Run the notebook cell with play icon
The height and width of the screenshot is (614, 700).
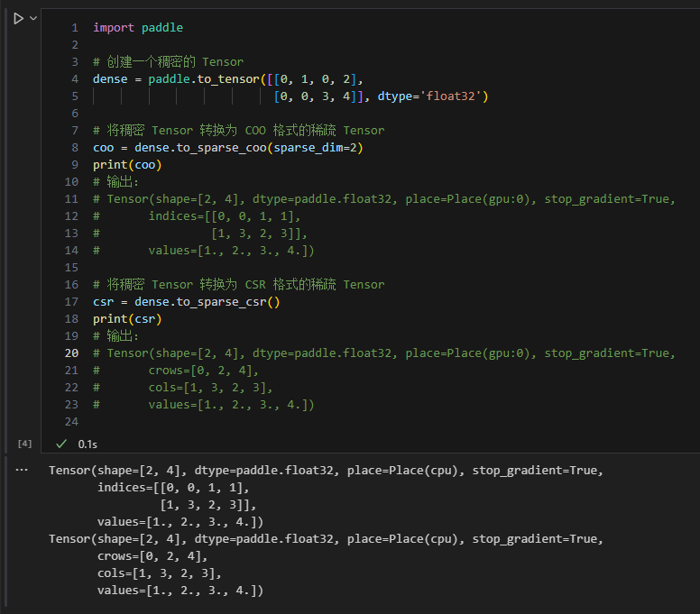[x=18, y=18]
